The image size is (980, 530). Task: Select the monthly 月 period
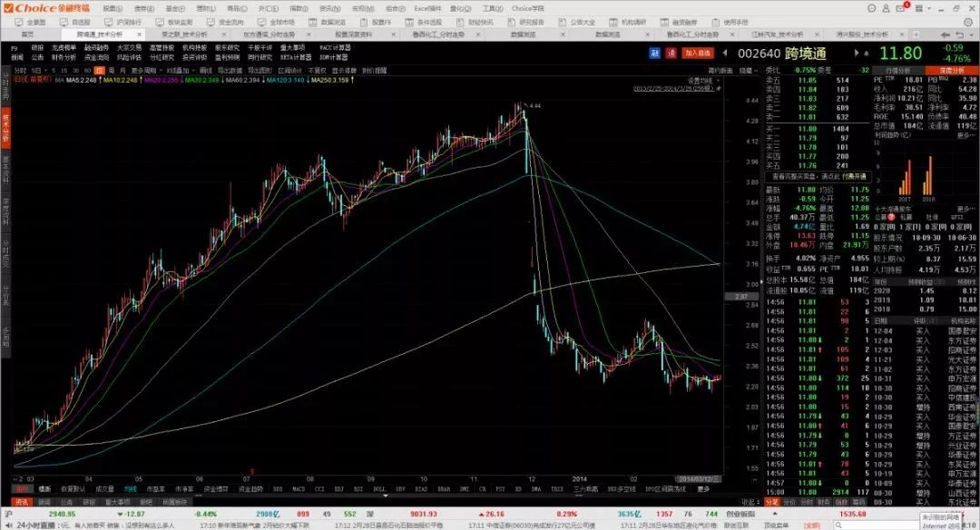tap(122, 71)
